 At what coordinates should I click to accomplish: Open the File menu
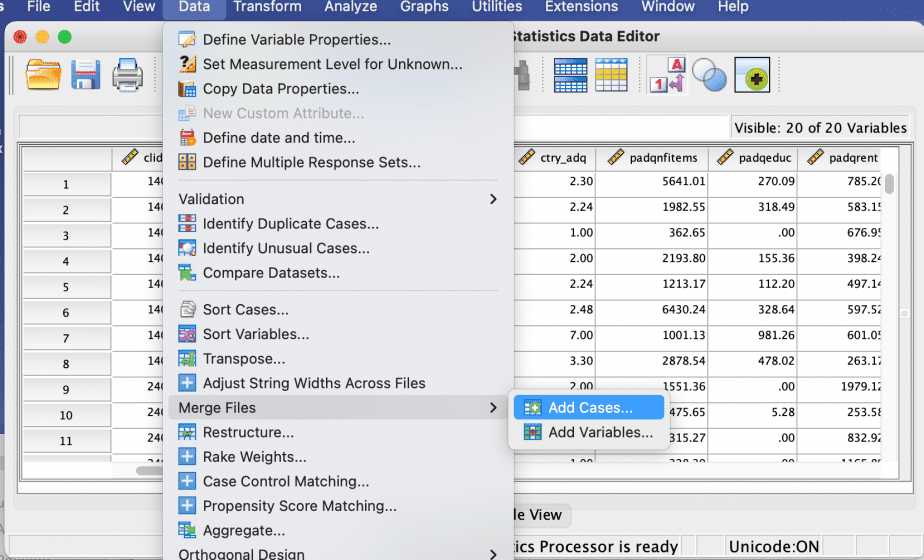39,6
